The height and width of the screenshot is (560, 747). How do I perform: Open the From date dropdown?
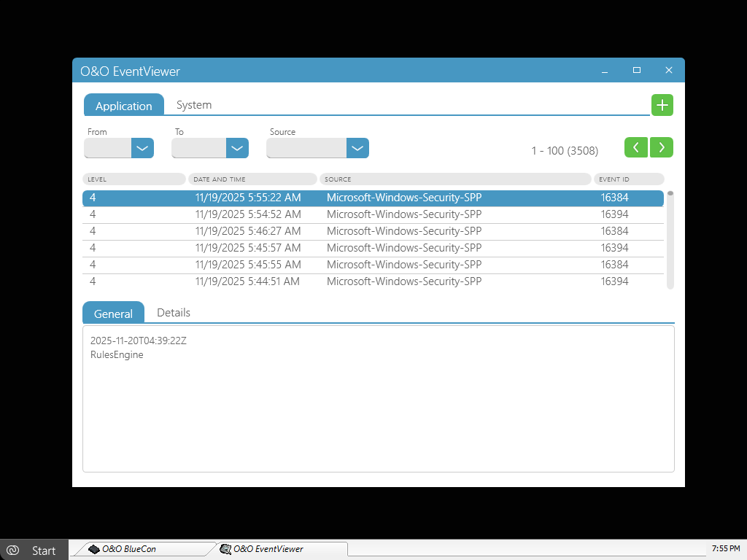click(x=142, y=148)
